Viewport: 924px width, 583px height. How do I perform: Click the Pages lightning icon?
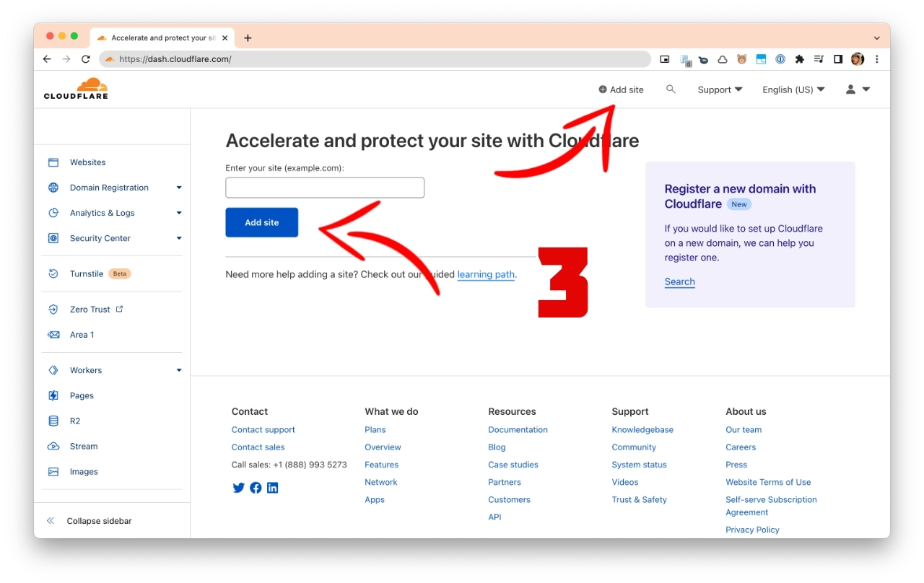pyautogui.click(x=53, y=395)
